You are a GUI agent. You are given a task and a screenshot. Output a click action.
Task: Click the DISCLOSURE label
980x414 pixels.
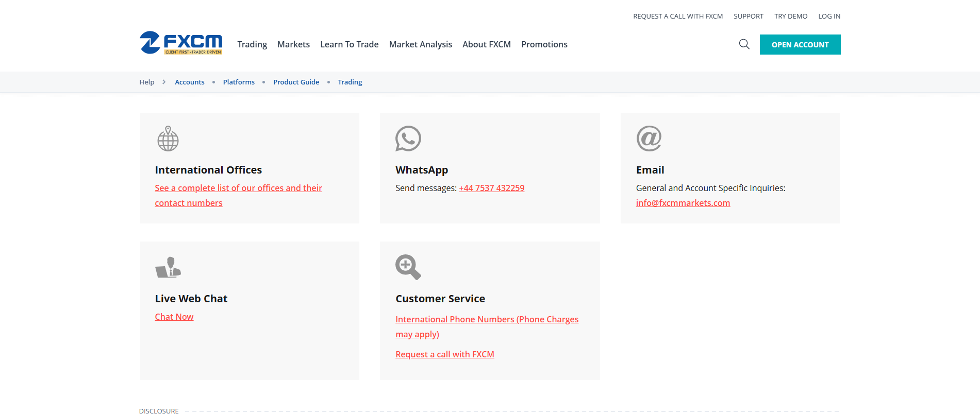point(159,411)
